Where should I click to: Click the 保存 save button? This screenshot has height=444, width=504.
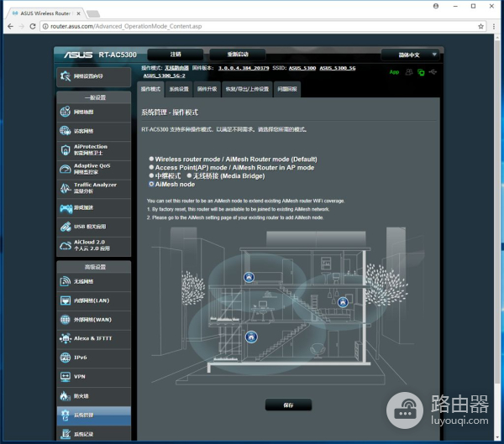[288, 405]
